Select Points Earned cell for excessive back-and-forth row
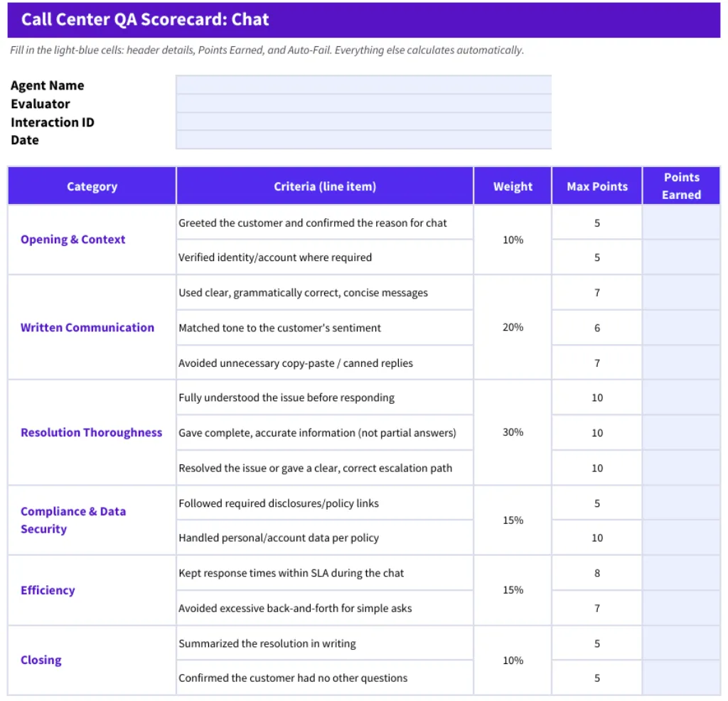This screenshot has width=728, height=701. [x=681, y=608]
